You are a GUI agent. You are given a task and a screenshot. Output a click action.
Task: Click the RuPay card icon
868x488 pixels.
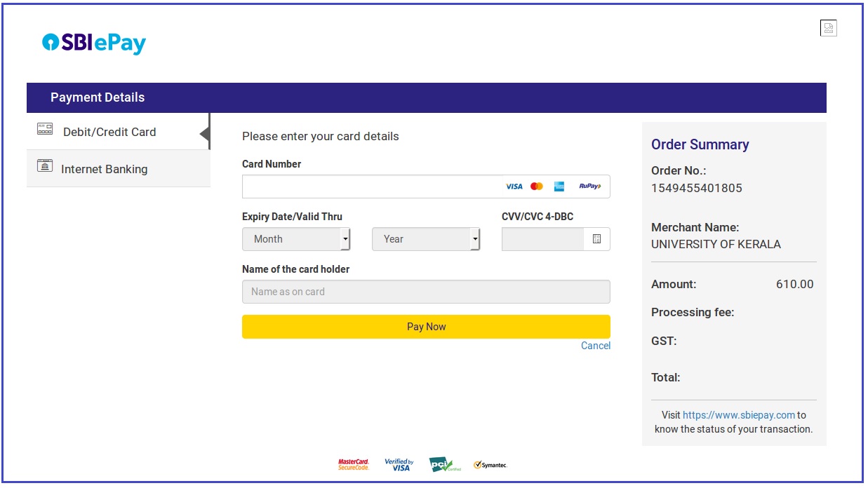click(x=589, y=187)
